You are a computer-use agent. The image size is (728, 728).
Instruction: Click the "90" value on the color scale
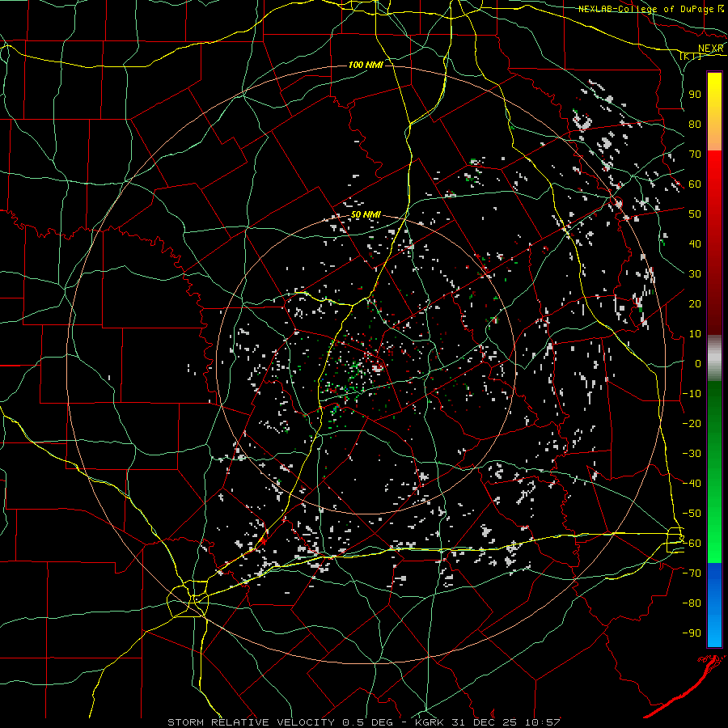(x=695, y=95)
